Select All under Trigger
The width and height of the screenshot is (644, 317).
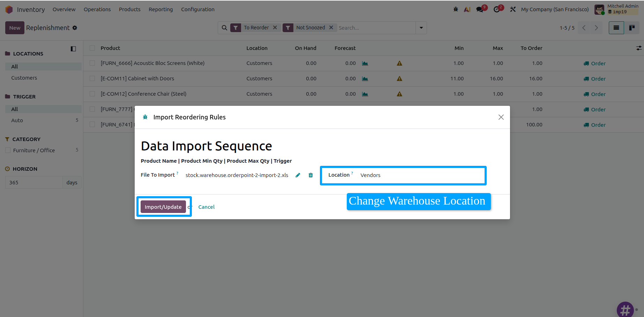(x=43, y=109)
